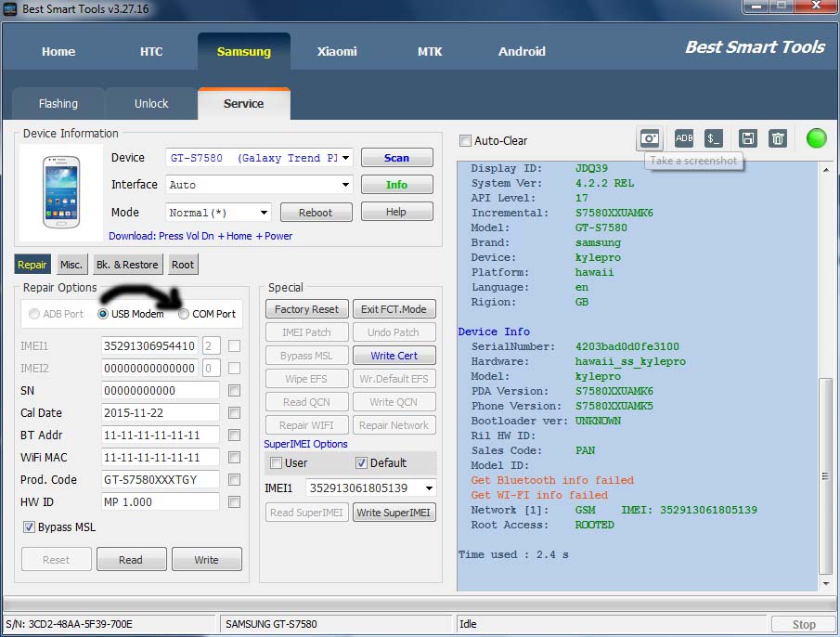Uncheck the Default SuperIMEI checkbox
Screen dimensions: 840x637
[362, 462]
